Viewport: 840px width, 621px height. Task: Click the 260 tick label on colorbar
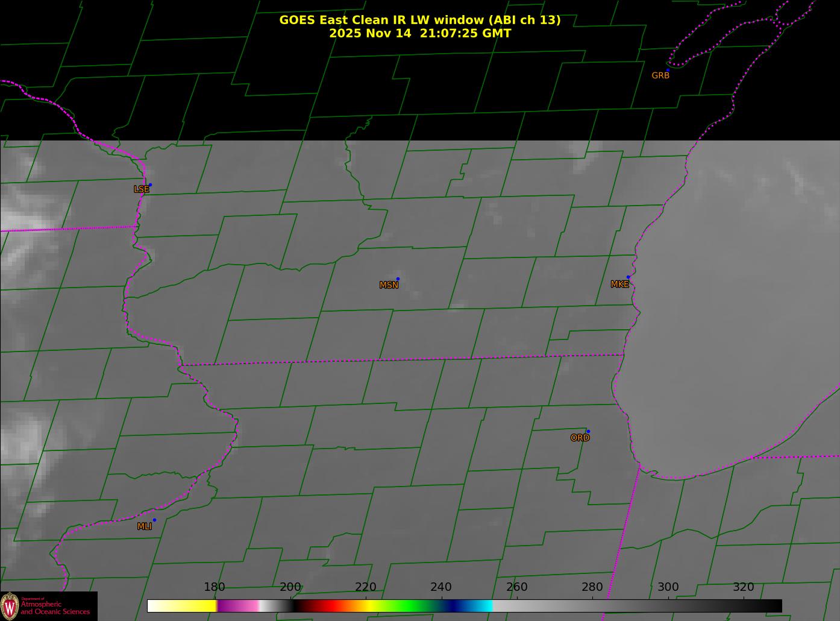(x=516, y=587)
